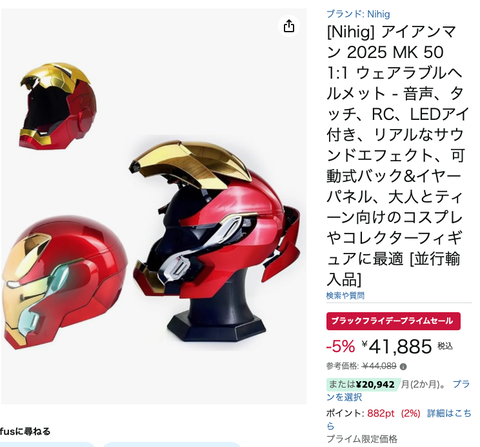
Task: Click the 検索や質問 link
Action: (x=345, y=295)
